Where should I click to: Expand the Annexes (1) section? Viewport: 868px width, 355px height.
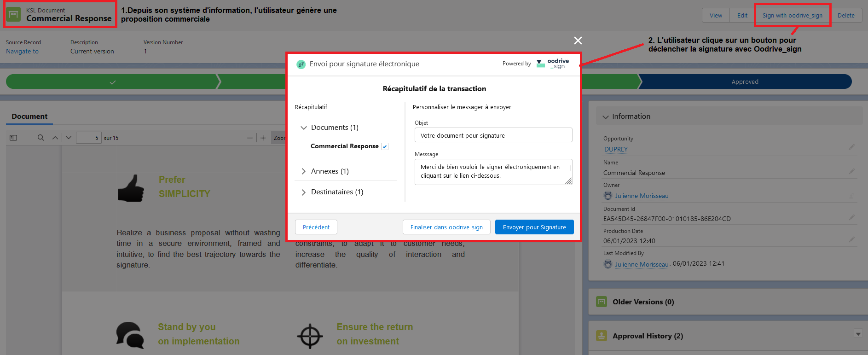click(x=304, y=171)
